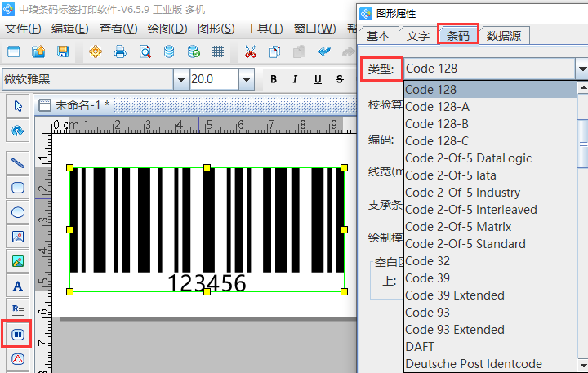This screenshot has height=373, width=588.
Task: Choose DAFT barcode type
Action: pyautogui.click(x=491, y=347)
